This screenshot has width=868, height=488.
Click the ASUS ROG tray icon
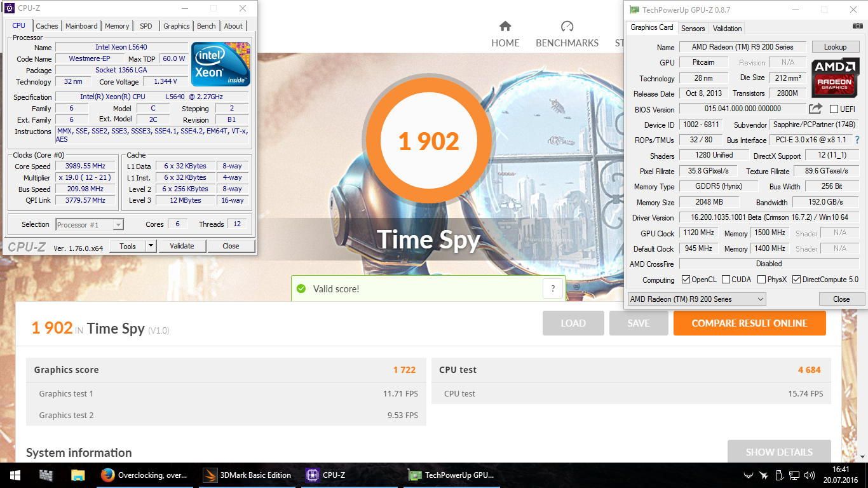tap(749, 475)
